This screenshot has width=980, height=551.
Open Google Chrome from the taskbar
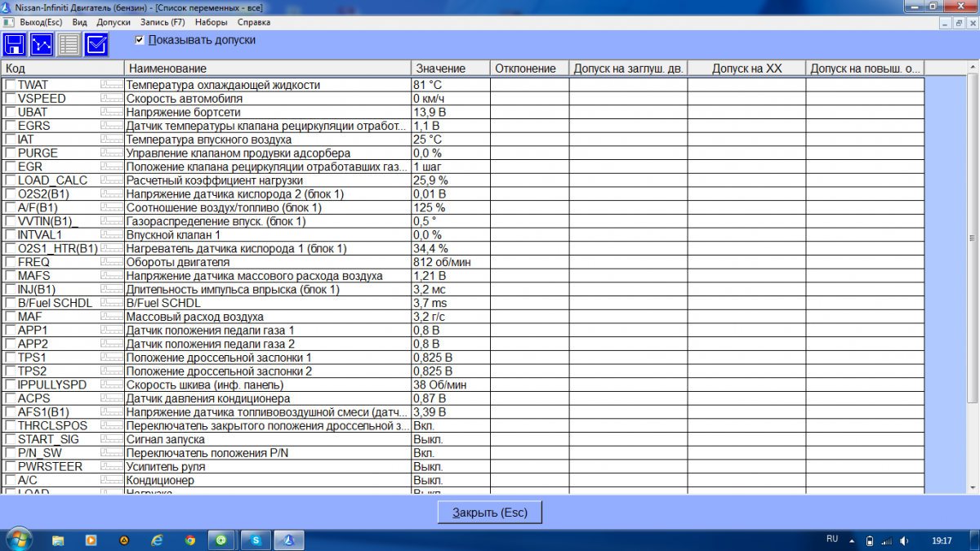pyautogui.click(x=189, y=540)
